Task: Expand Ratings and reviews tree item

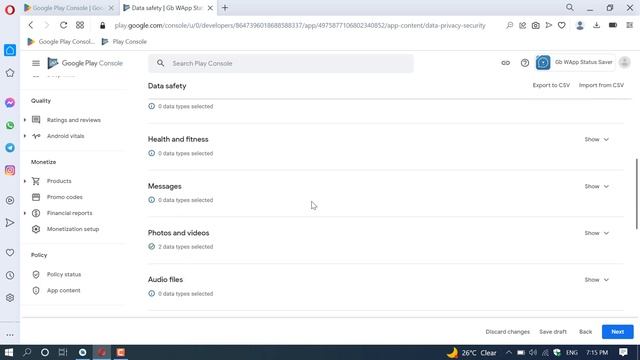Action: [x=25, y=120]
